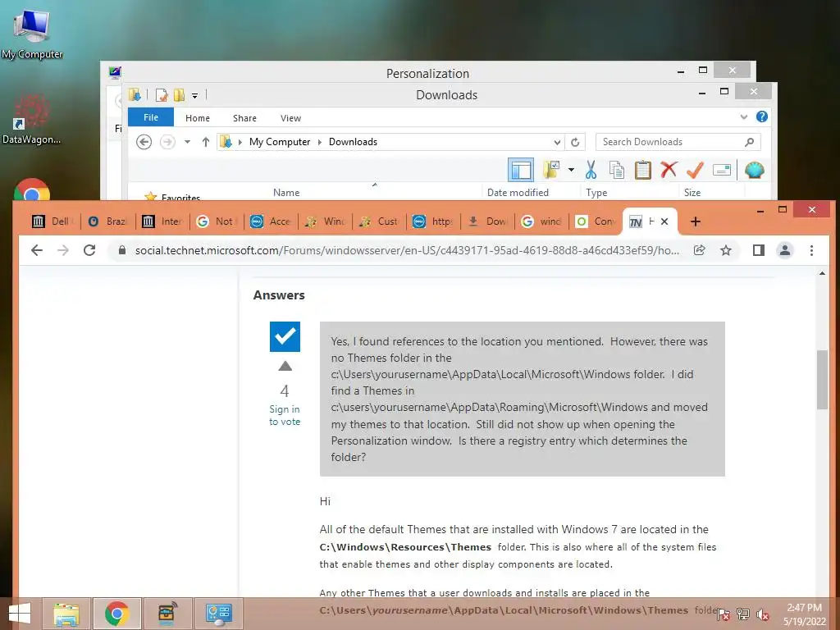Click new folder icon in Downloads title bar
840x630 pixels.
click(180, 95)
